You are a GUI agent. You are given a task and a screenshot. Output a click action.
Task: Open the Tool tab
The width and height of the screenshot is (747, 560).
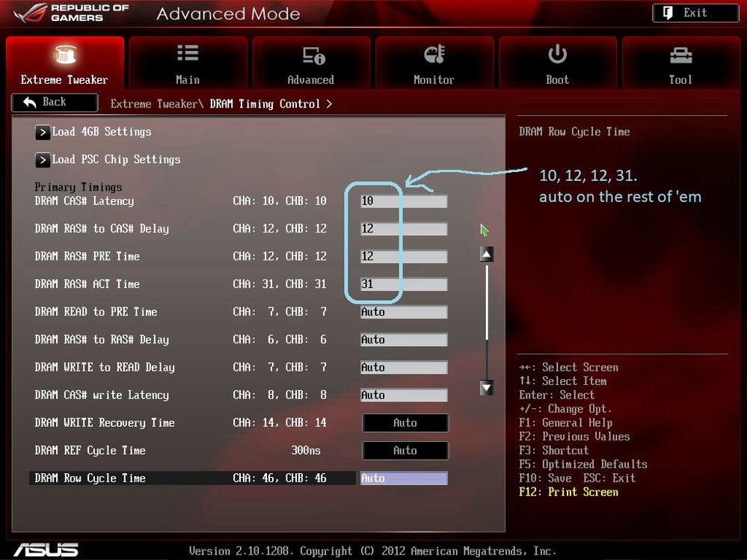[x=680, y=62]
